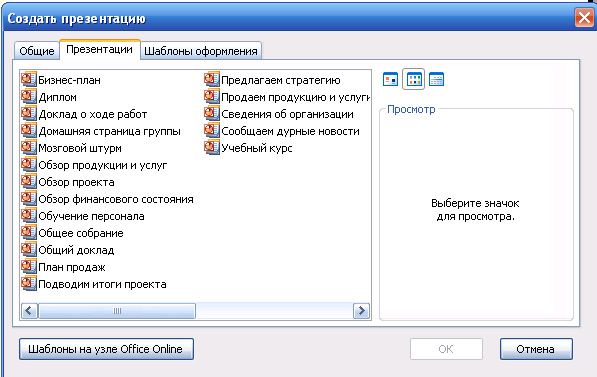The image size is (597, 377).
Task: Choose the Диплом presentation icon
Action: pyautogui.click(x=29, y=97)
